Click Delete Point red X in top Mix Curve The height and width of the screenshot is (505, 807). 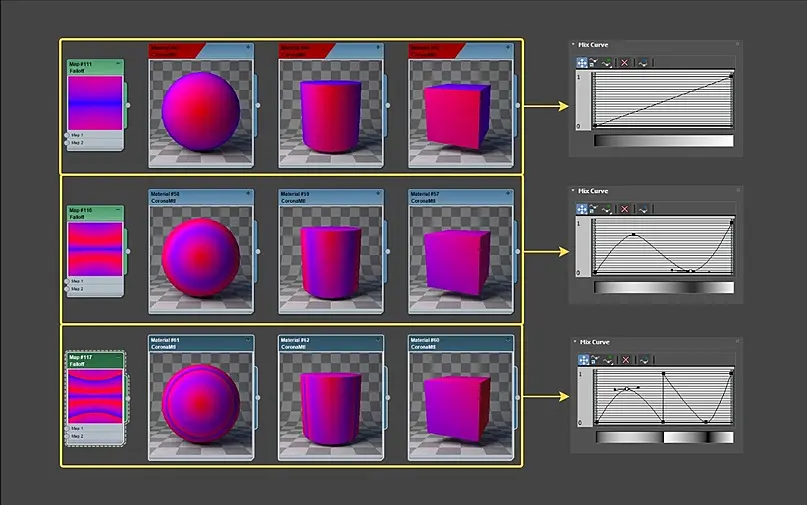click(x=624, y=63)
